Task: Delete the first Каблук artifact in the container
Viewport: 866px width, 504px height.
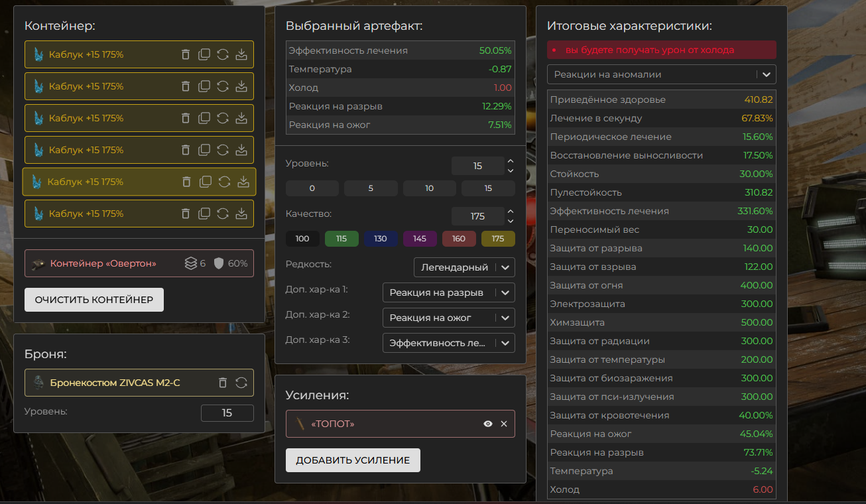Action: (x=186, y=54)
